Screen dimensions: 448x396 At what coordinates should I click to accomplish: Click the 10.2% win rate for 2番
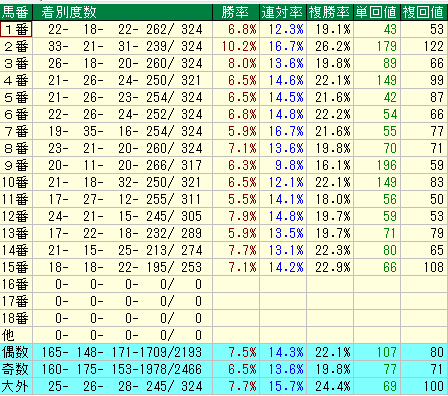[x=239, y=46]
